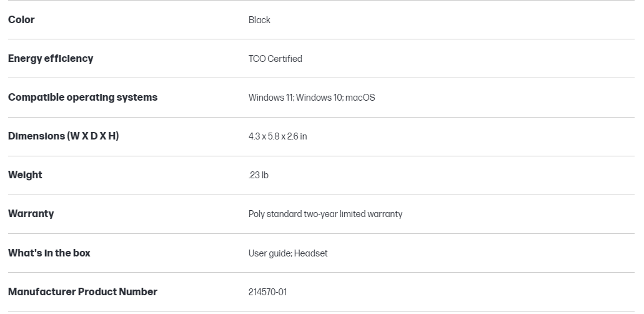The image size is (644, 314).
Task: Select the 4.3 x 5.8 x 2.6 in value
Action: 277,136
